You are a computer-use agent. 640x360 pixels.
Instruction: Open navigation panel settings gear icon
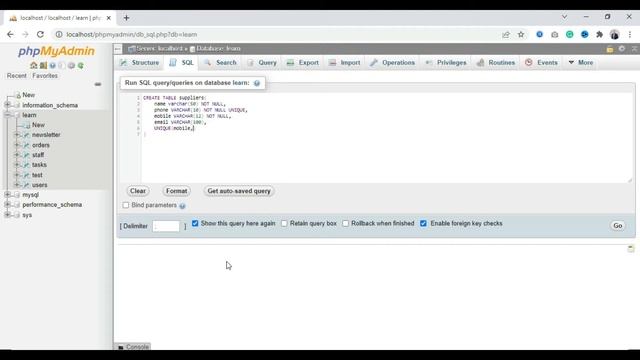(71, 65)
